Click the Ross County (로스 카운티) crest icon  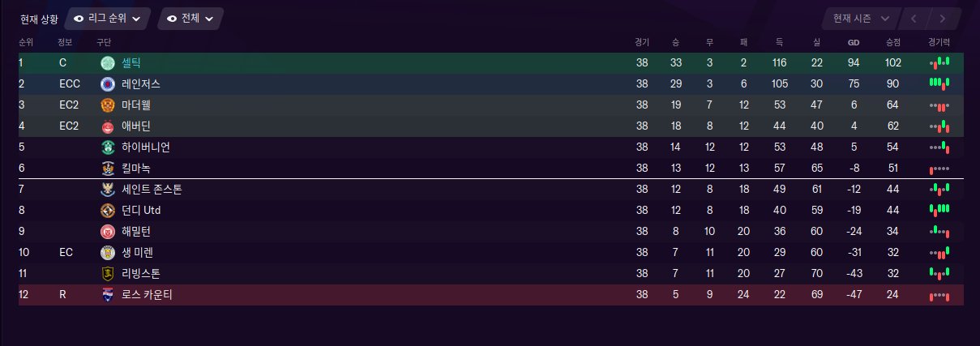pyautogui.click(x=108, y=294)
